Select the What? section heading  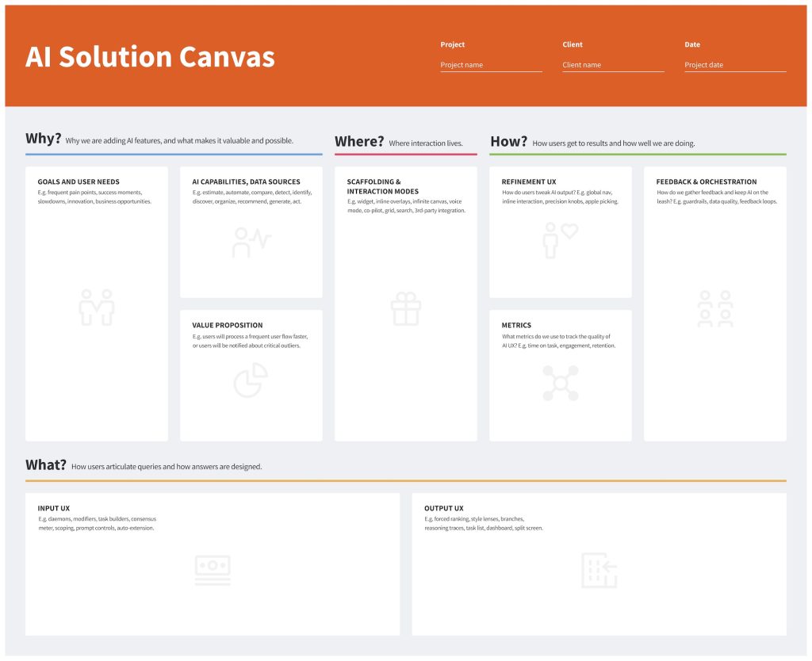click(x=45, y=464)
